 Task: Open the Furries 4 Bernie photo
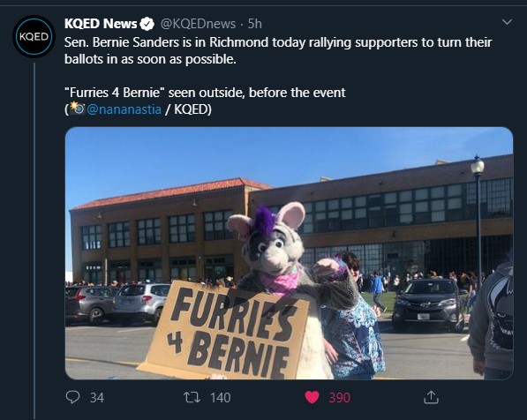pos(289,253)
